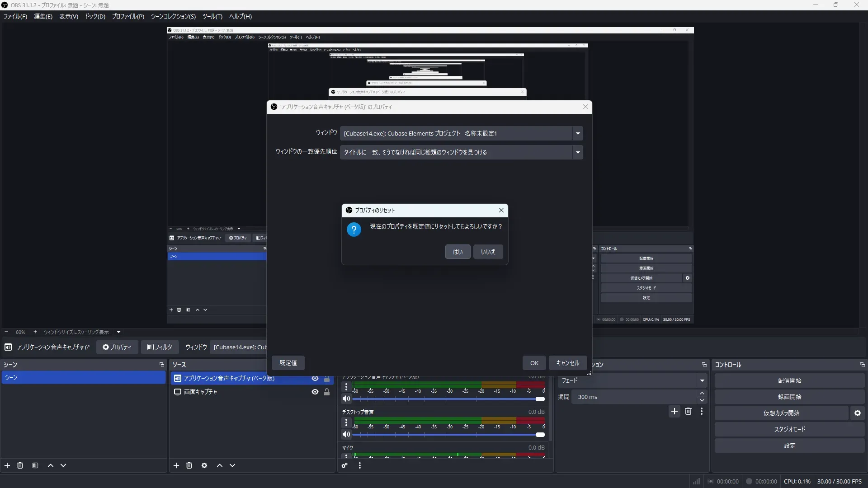Delete selected source with trash icon
Image resolution: width=868 pixels, height=488 pixels.
pos(189,465)
